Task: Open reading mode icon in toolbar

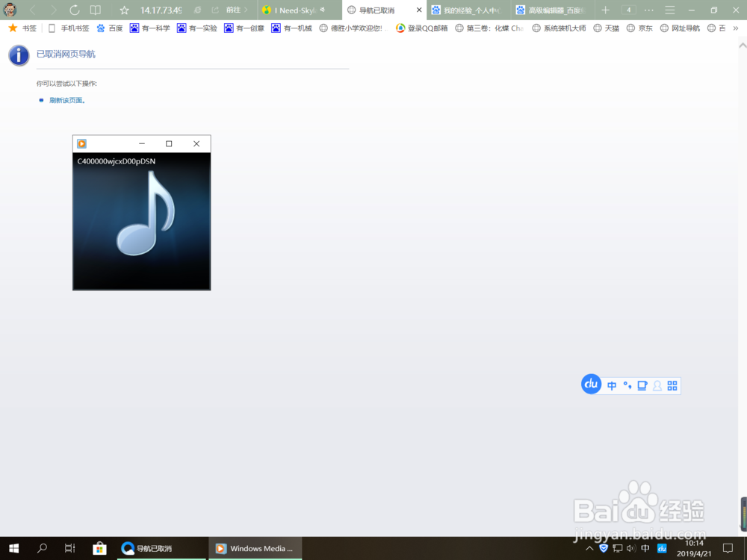Action: [x=95, y=10]
